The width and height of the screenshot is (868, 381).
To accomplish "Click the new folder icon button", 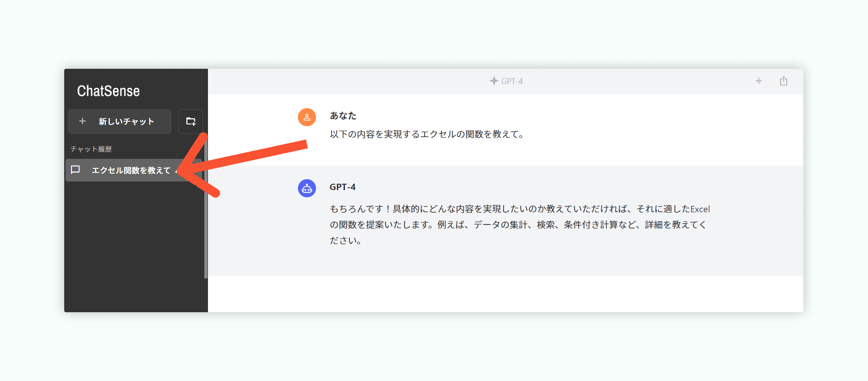I will pos(190,121).
